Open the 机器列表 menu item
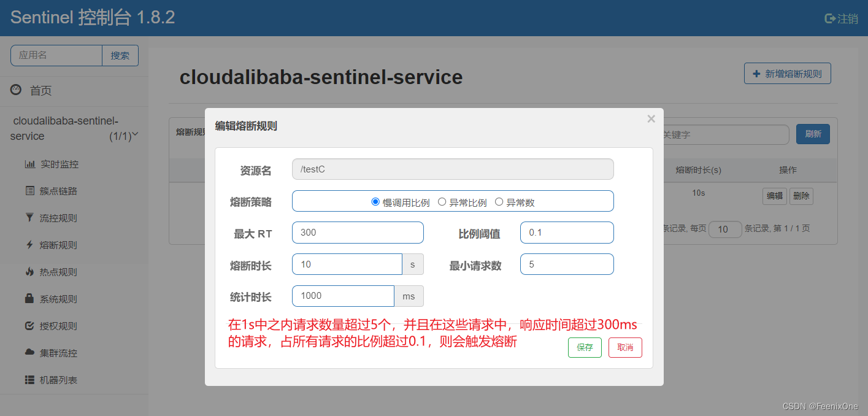 point(58,380)
